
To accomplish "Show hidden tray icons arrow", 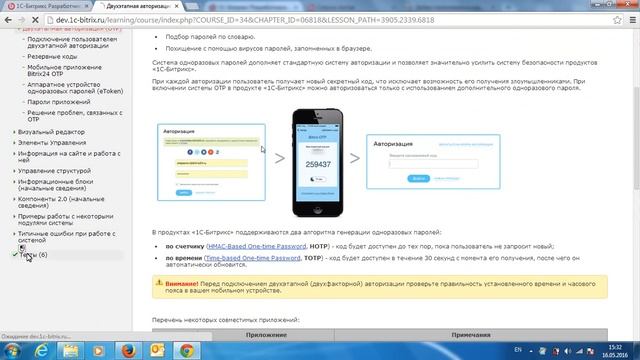I will point(531,351).
